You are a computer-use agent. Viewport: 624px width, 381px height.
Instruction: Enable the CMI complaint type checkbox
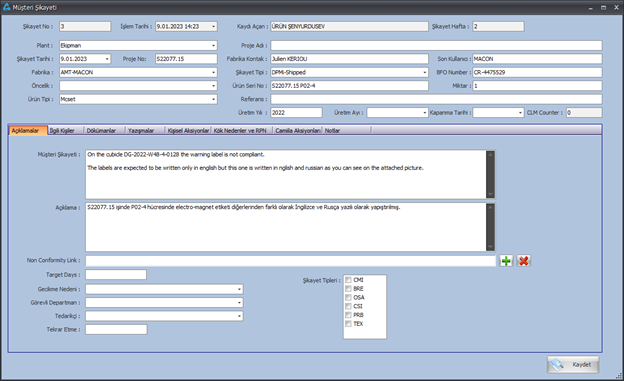pos(348,280)
